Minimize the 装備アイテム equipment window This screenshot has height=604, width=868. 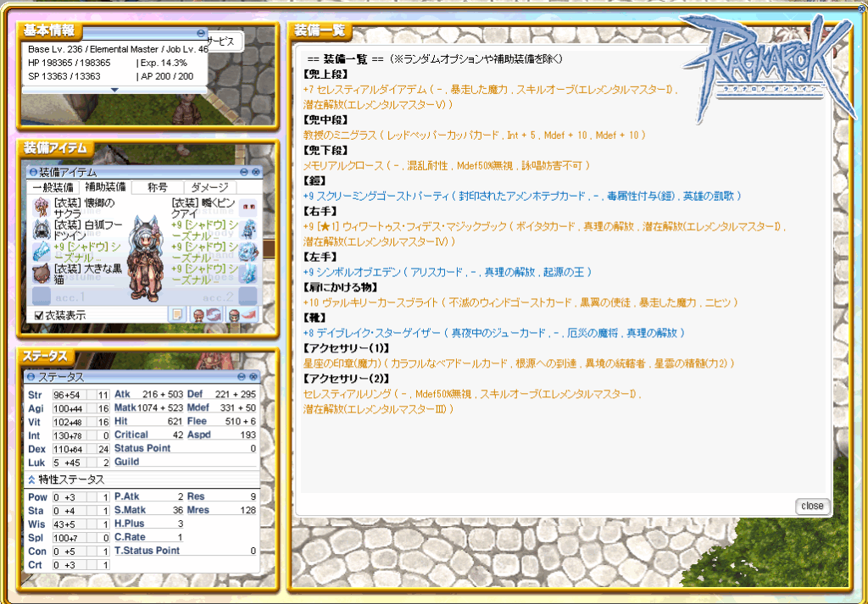(x=244, y=172)
